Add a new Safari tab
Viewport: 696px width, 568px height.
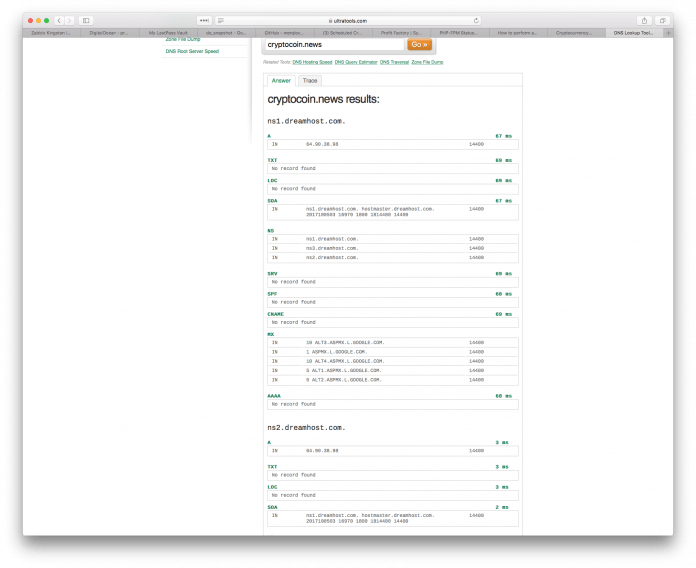(x=668, y=33)
